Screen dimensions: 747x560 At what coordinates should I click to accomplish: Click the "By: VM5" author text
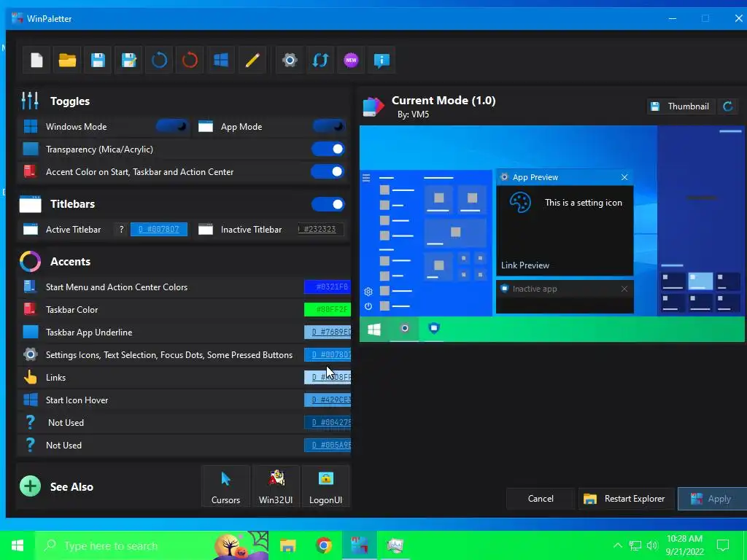(x=413, y=114)
